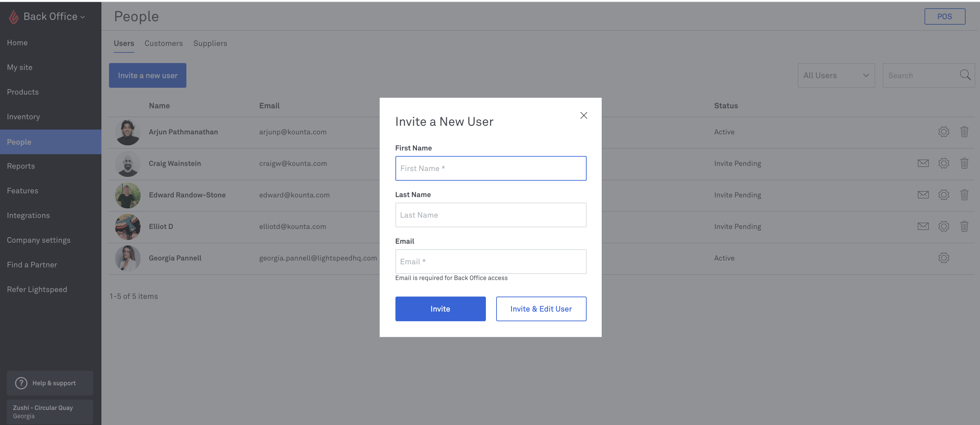Screen dimensions: 980x425
Task: Click email craigw@kounta.com
Action: (293, 163)
